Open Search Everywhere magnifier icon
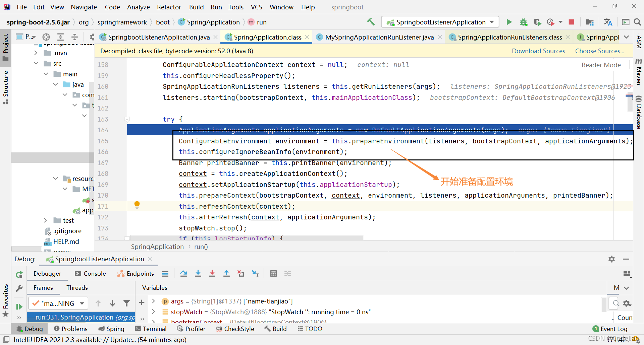Screen dimensions: 644x345 coord(637,22)
